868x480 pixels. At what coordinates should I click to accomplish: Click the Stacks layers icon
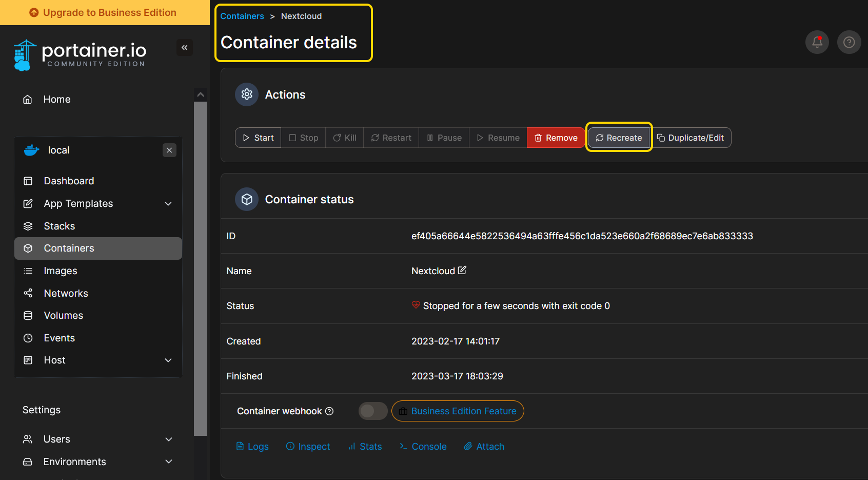[28, 226]
